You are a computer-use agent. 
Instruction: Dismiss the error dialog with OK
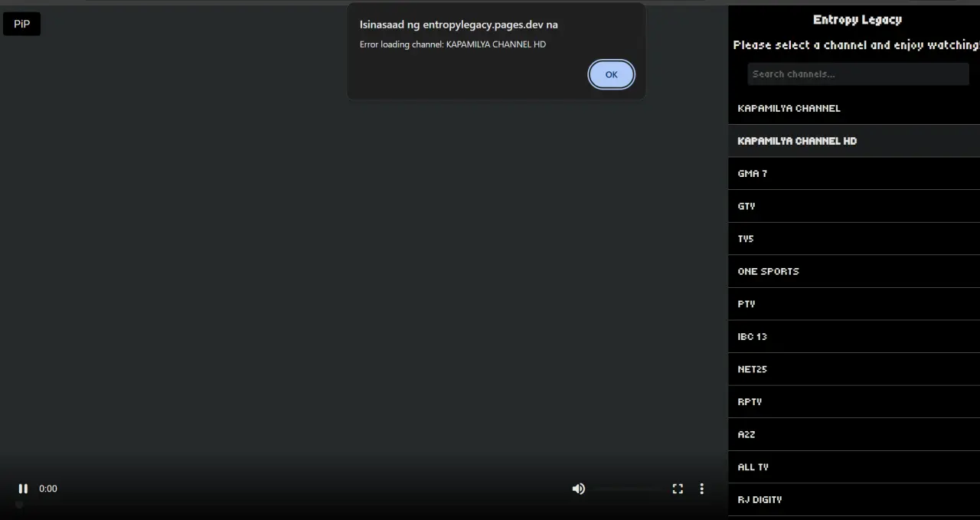(611, 74)
